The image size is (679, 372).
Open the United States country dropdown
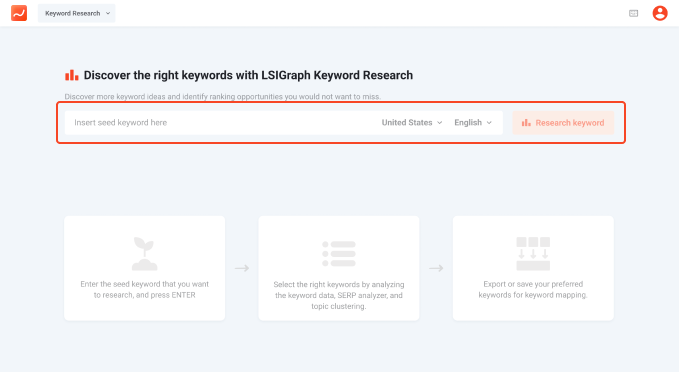pyautogui.click(x=412, y=123)
